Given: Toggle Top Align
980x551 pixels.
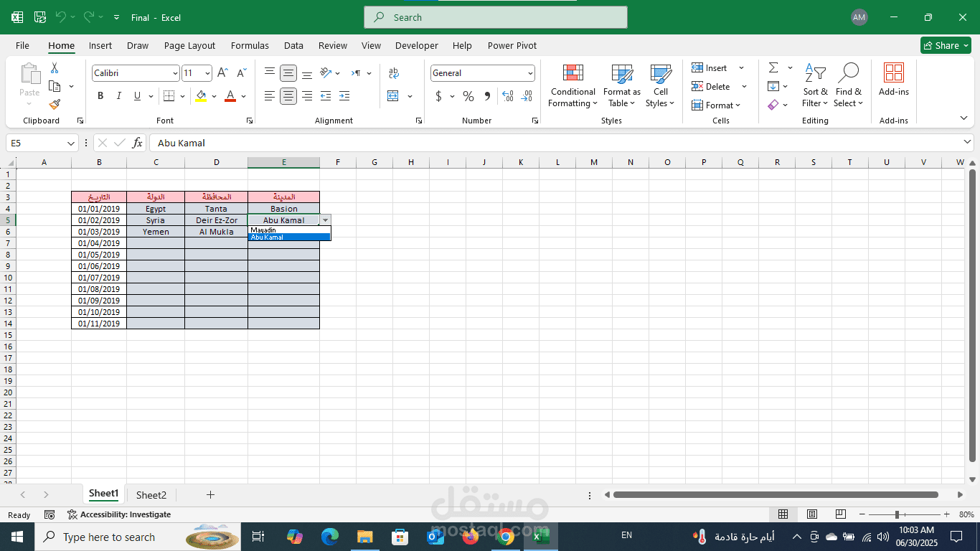Looking at the screenshot, I should pyautogui.click(x=270, y=73).
